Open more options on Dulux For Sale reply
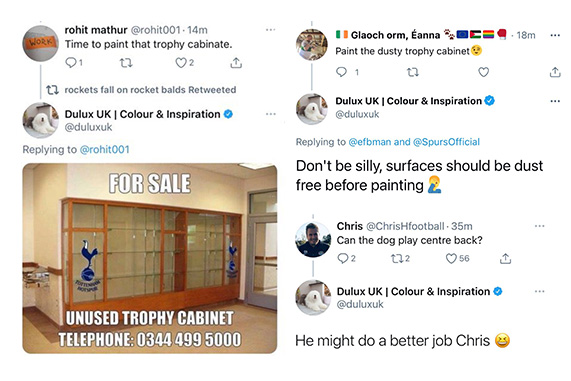This screenshot has width=571, height=381. coord(271,114)
